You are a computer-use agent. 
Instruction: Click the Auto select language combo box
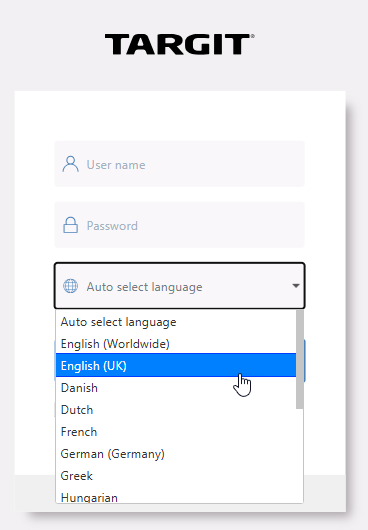click(x=179, y=286)
